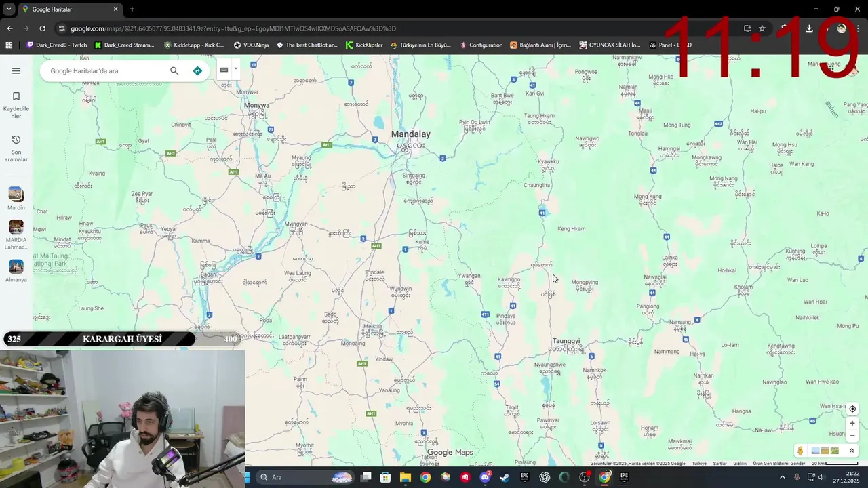Open a new Chrome tab
The height and width of the screenshot is (488, 868).
tap(132, 9)
